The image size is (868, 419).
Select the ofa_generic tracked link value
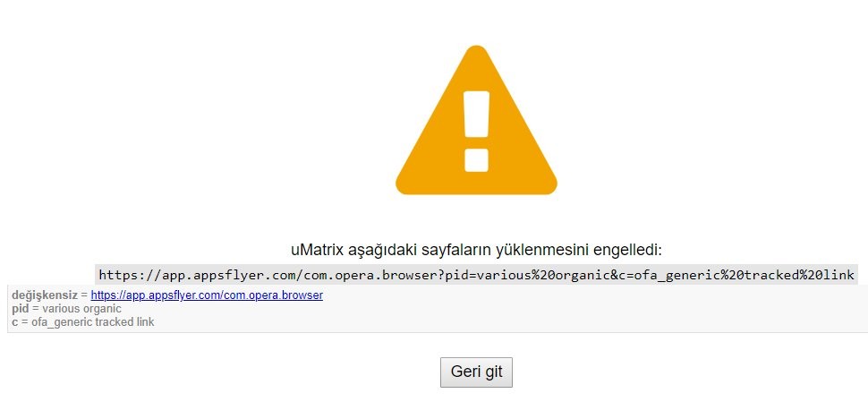click(x=93, y=322)
